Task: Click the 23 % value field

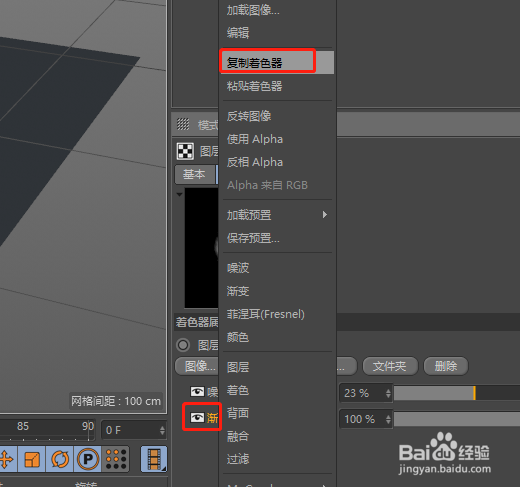Action: click(365, 393)
